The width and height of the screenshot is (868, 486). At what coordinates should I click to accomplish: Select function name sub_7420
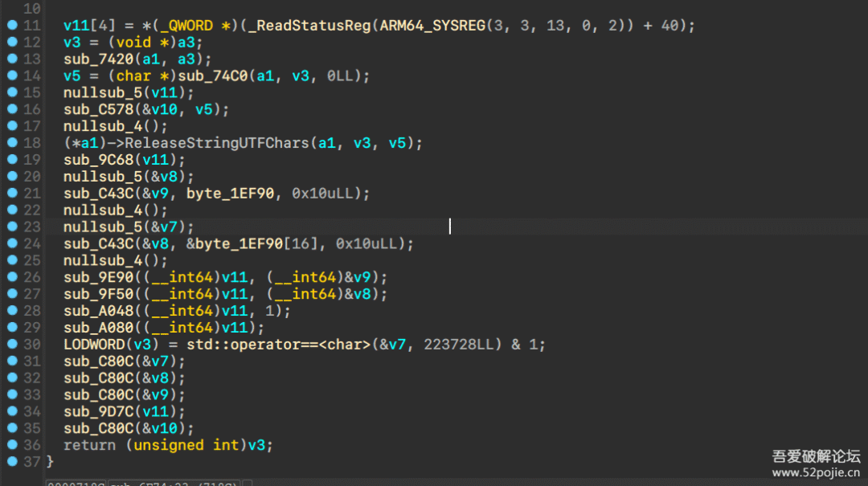99,59
